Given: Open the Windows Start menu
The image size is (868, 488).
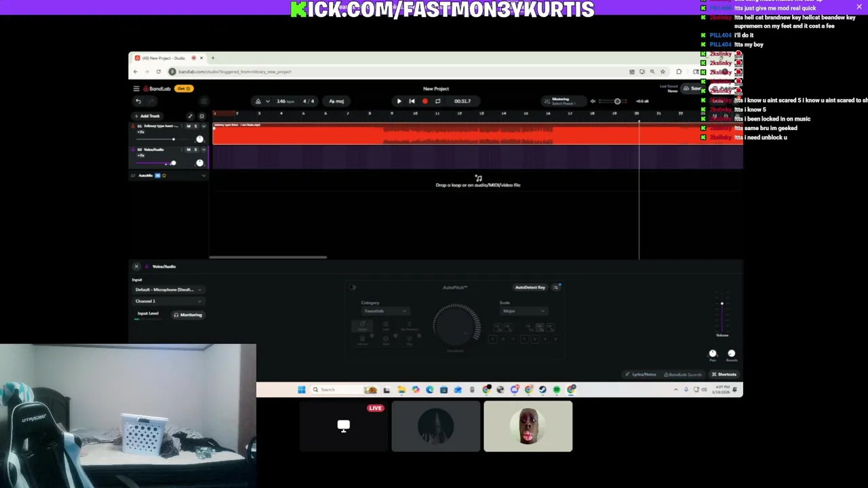Looking at the screenshot, I should [x=301, y=390].
